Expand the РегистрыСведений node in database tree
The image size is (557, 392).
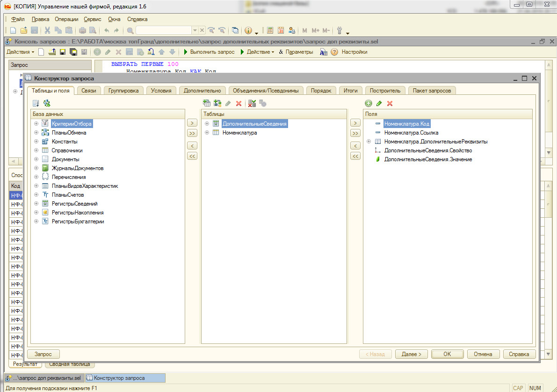pyautogui.click(x=36, y=204)
